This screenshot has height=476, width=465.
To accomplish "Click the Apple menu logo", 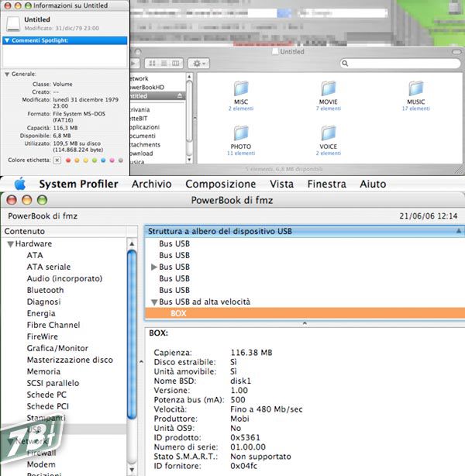I will click(19, 185).
